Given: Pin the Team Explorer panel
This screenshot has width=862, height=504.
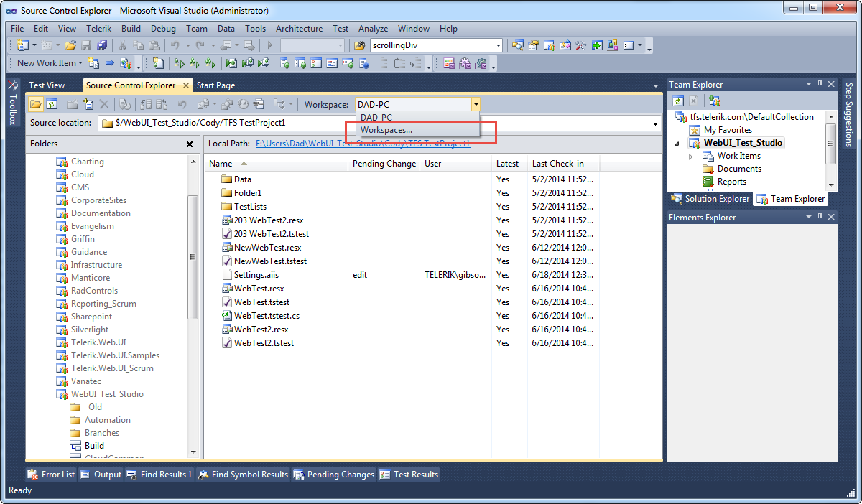Looking at the screenshot, I should (820, 85).
